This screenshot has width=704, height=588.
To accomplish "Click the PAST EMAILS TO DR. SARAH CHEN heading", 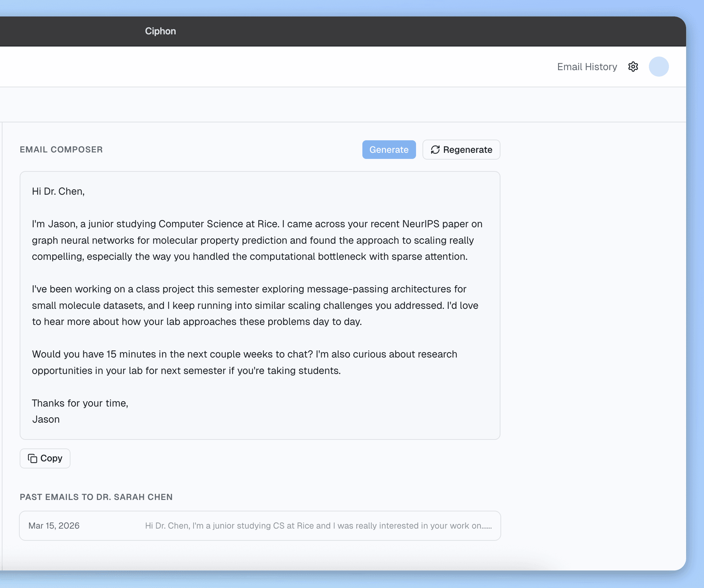I will [x=96, y=497].
